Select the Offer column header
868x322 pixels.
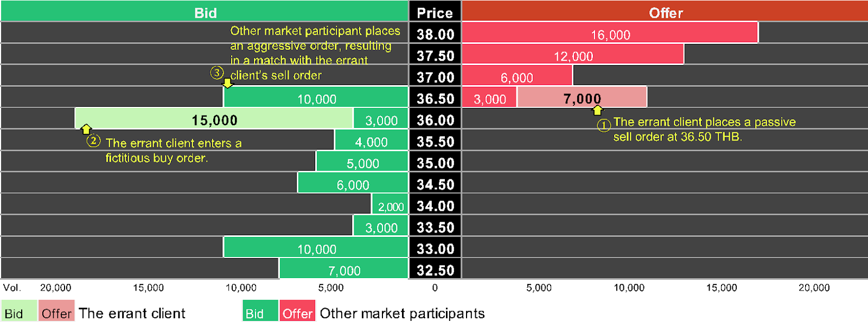point(665,12)
